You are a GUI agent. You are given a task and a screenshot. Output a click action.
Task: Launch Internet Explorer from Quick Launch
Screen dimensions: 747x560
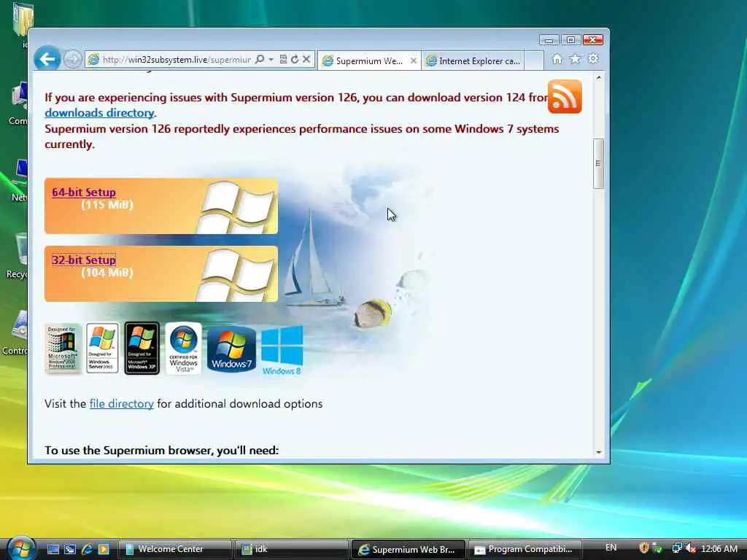87,550
